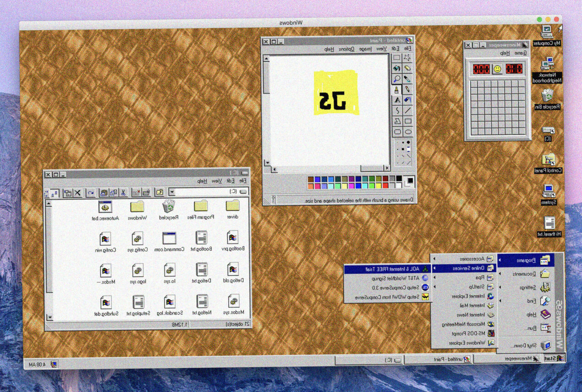Switch to Large Icons view in (C:) toolbar
This screenshot has width=582, height=392.
(55, 193)
